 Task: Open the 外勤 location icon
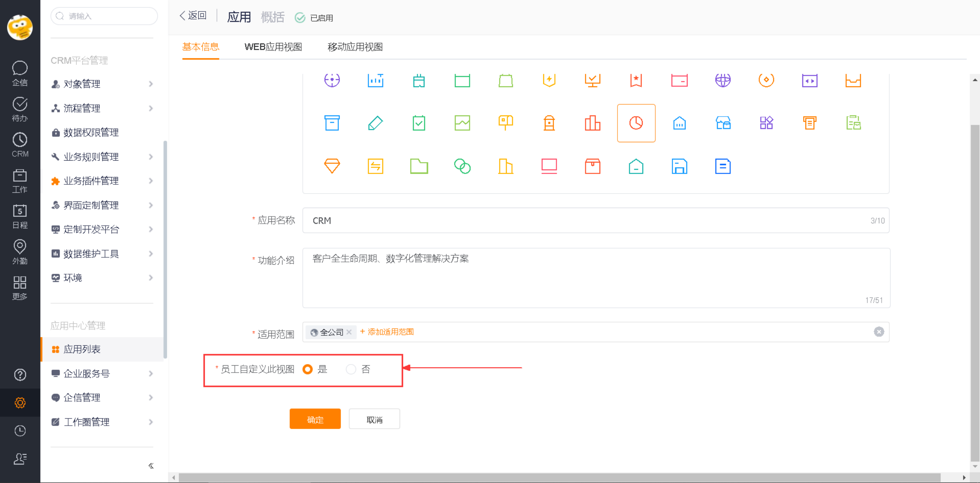(20, 252)
